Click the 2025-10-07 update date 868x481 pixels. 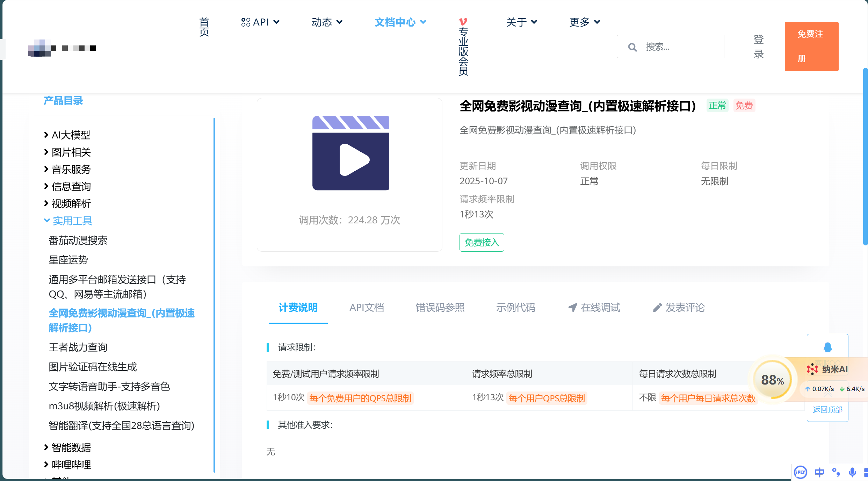tap(484, 181)
